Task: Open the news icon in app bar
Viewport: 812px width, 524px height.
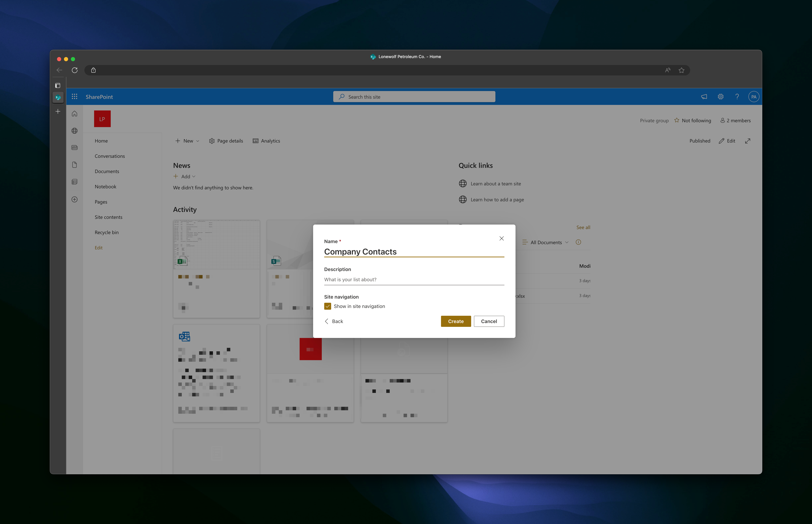Action: 75,148
